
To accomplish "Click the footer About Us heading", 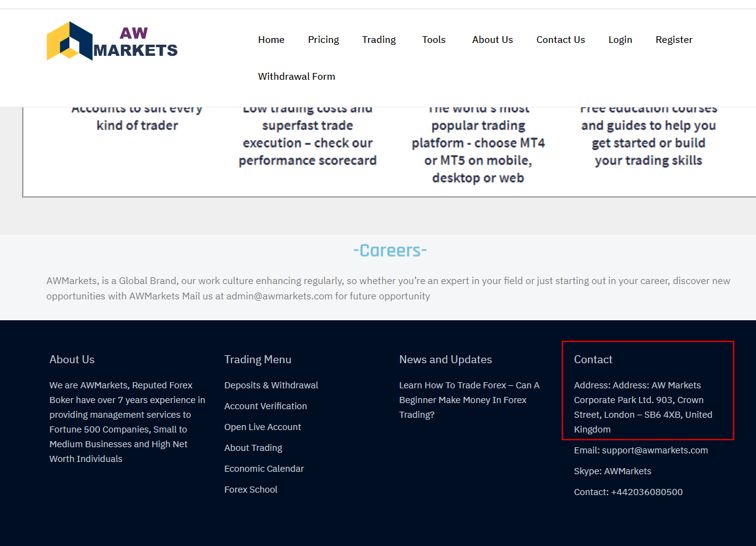I will click(72, 360).
